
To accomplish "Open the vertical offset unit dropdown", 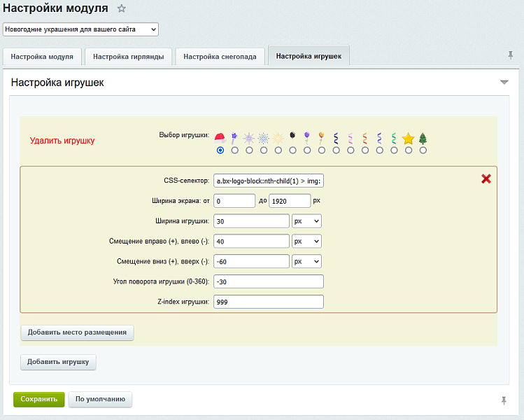I will [x=306, y=261].
